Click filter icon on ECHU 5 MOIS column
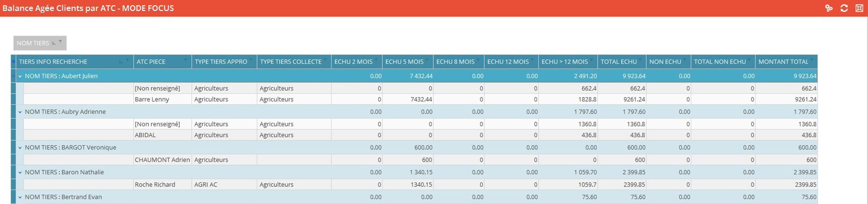The image size is (868, 204). point(427,60)
